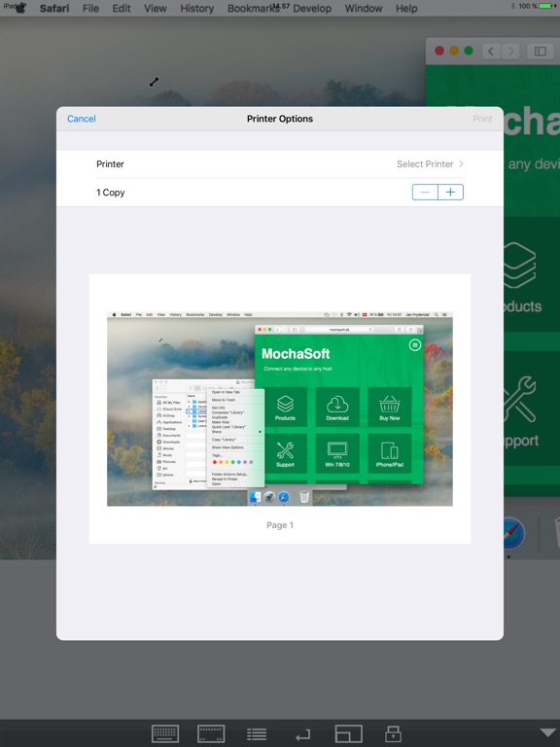Collapse the bottom toolbar with down triangle
The image size is (560, 747).
coord(548,732)
